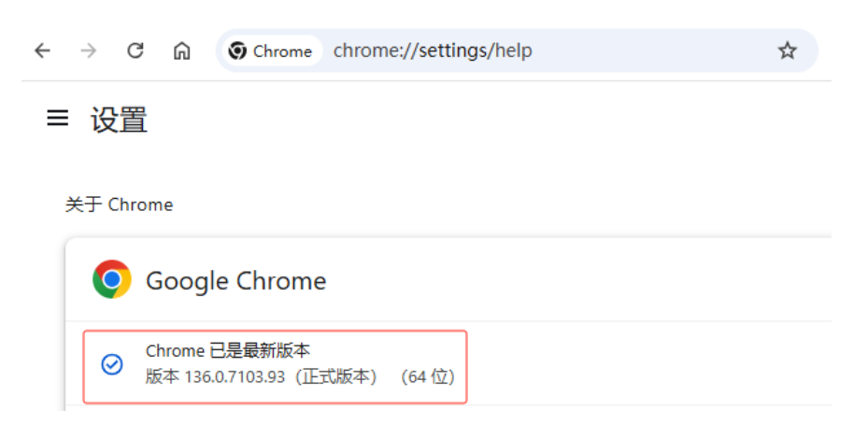Click the version number 136.0.7103.93
The image size is (868, 438).
pyautogui.click(x=235, y=377)
